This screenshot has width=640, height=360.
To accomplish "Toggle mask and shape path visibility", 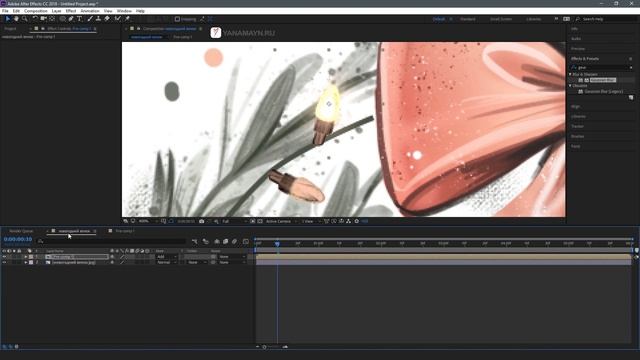I will [x=171, y=221].
